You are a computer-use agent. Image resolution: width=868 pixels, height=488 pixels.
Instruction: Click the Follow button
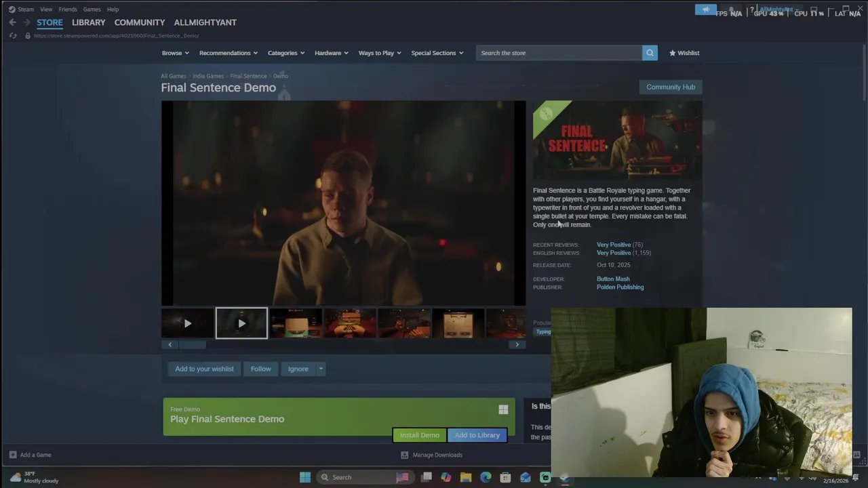(260, 369)
